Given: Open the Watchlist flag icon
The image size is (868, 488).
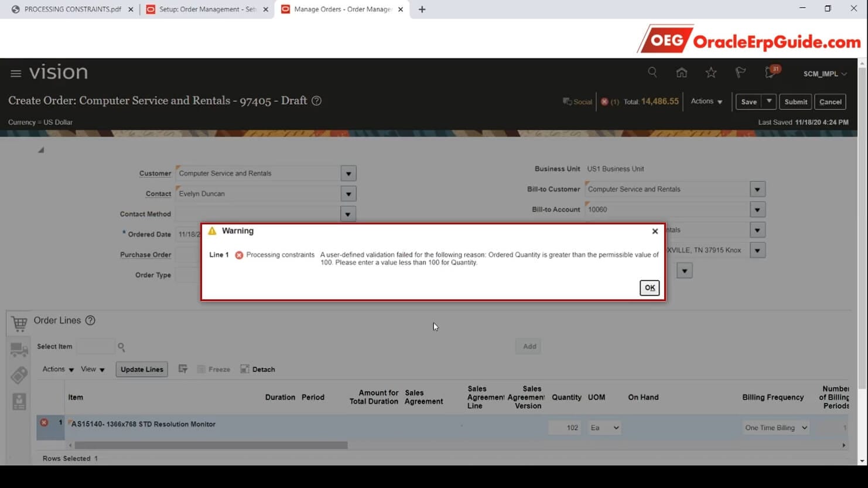Looking at the screenshot, I should pyautogui.click(x=740, y=72).
